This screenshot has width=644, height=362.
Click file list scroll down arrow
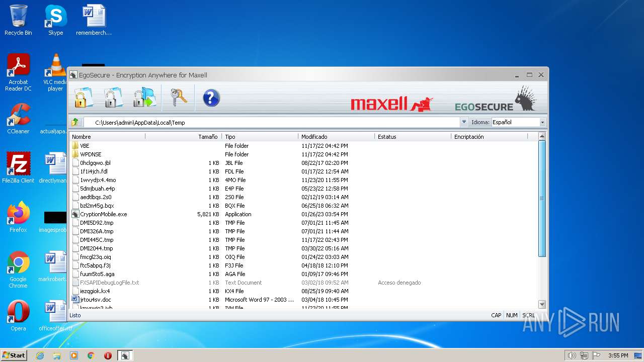(x=542, y=304)
